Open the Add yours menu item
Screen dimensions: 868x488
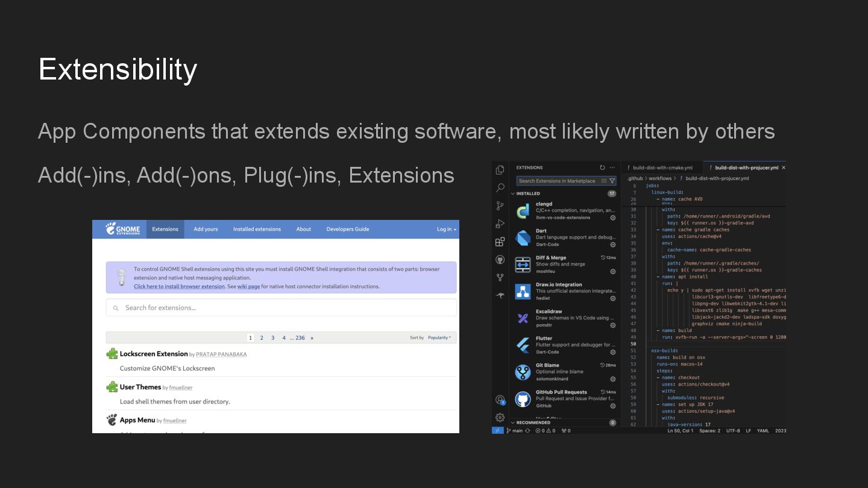[206, 229]
